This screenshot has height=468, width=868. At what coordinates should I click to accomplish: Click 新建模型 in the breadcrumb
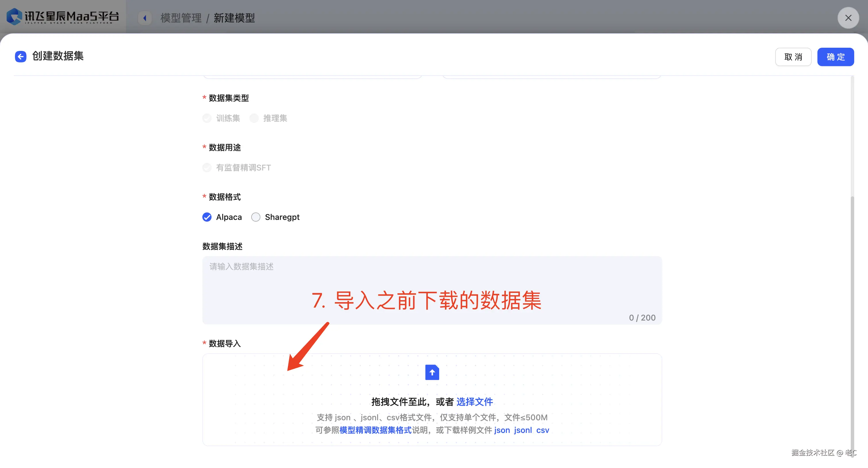click(x=235, y=18)
